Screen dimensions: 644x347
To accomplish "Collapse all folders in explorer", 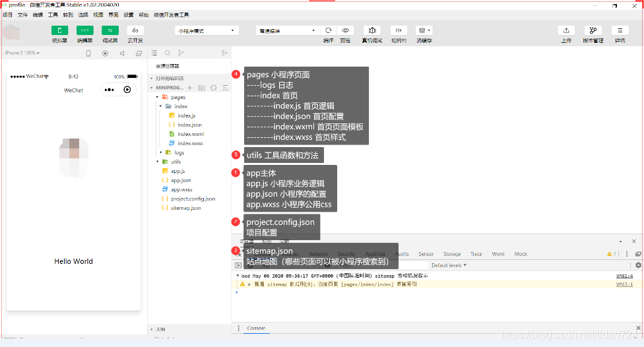I will pyautogui.click(x=225, y=88).
